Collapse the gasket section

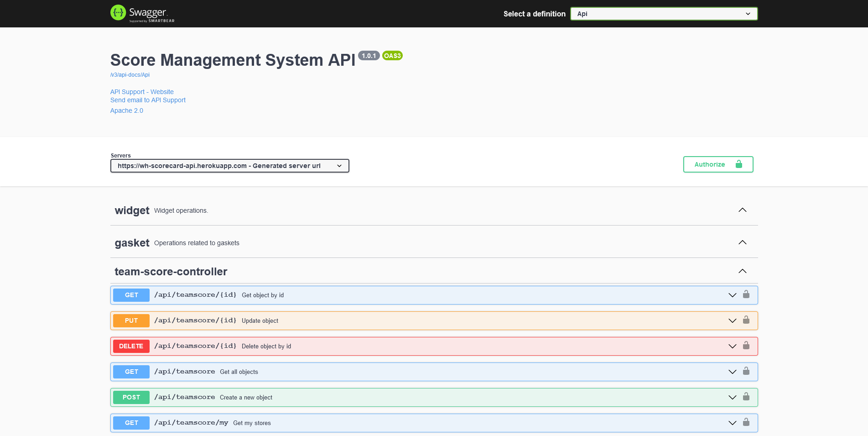[742, 242]
